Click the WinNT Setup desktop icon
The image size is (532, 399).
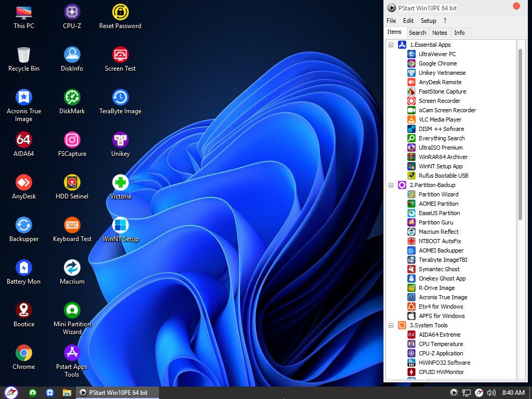[x=120, y=230]
